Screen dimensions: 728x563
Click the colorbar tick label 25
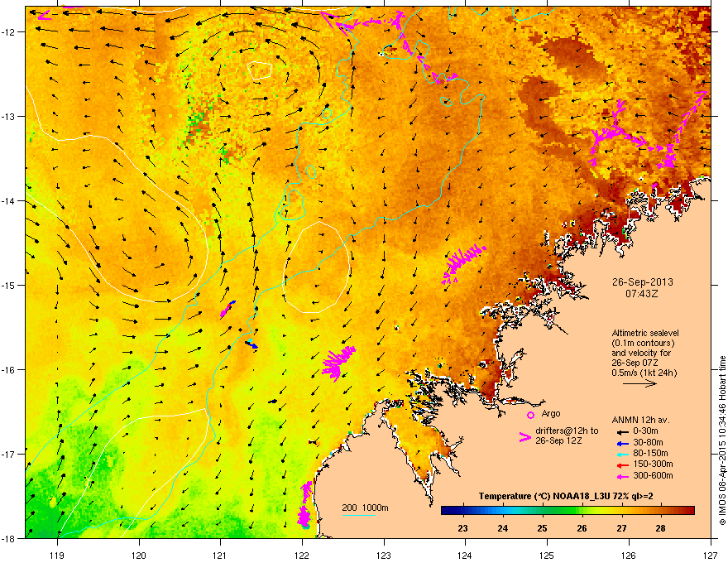tap(542, 528)
